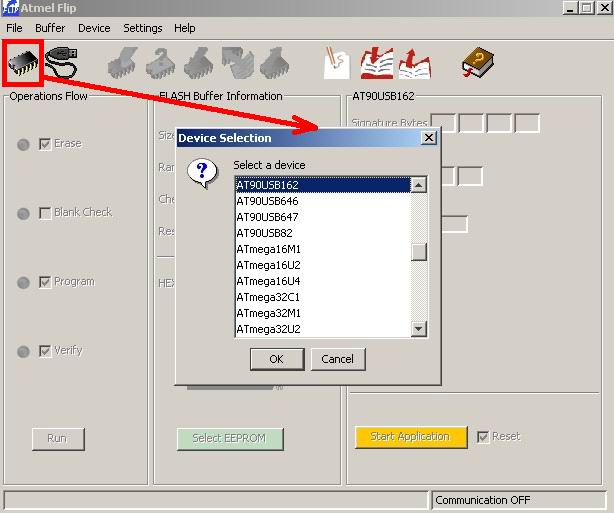Close the Atmel Flip window
The image size is (614, 513).
coord(604,8)
